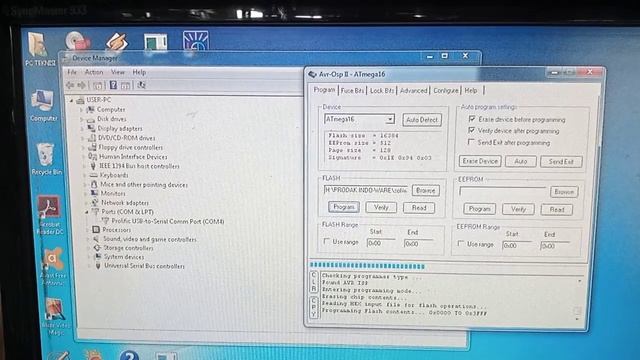Image resolution: width=640 pixels, height=360 pixels.
Task: Select the Display adapters category icon
Action: [x=91, y=129]
